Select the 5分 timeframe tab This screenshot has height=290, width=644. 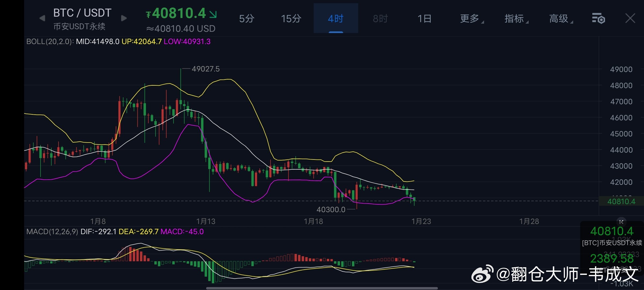point(247,19)
